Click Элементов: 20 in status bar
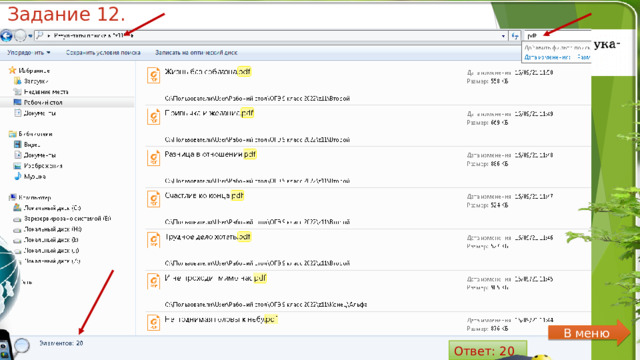 [x=61, y=343]
